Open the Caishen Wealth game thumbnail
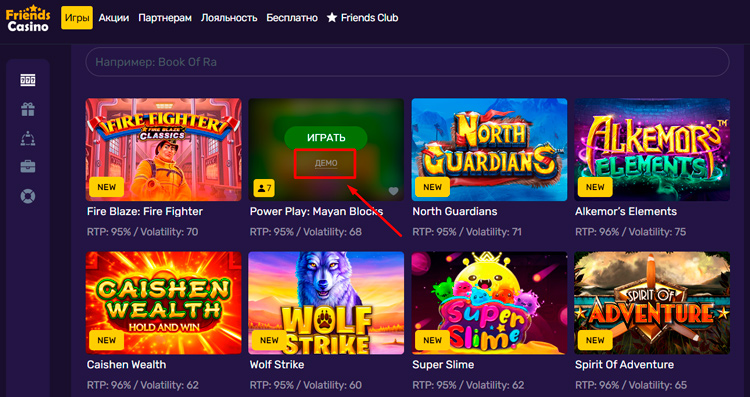Image resolution: width=750 pixels, height=397 pixels. (164, 303)
